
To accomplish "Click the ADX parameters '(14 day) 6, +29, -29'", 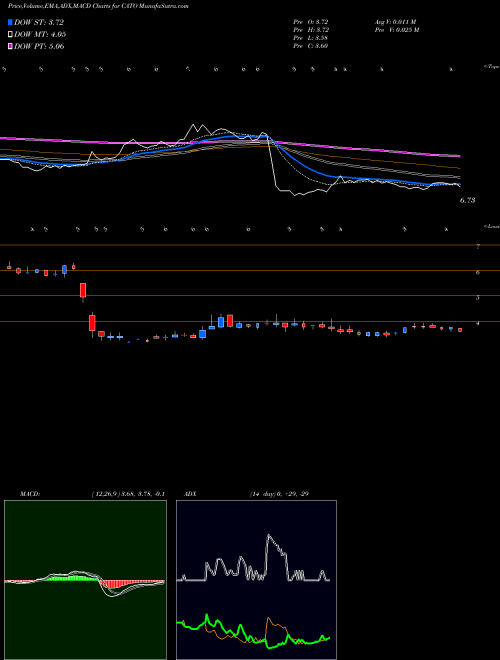I will [279, 494].
